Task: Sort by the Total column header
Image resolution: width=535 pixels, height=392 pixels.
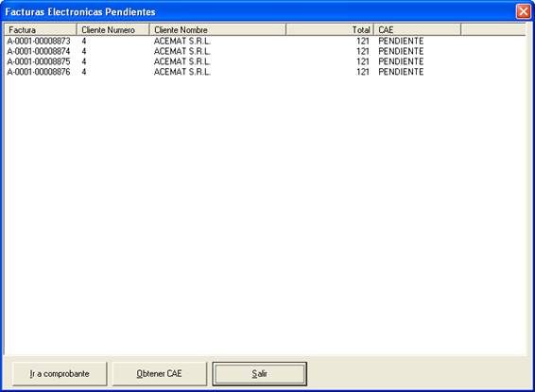Action: 330,30
